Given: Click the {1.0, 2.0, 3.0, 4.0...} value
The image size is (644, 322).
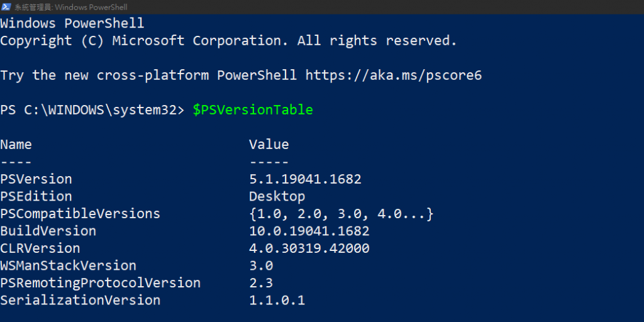Looking at the screenshot, I should (x=341, y=214).
